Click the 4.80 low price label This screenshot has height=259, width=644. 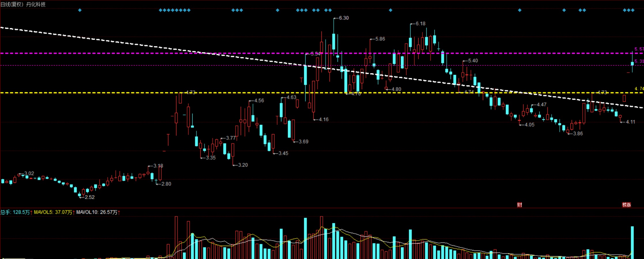(396, 89)
